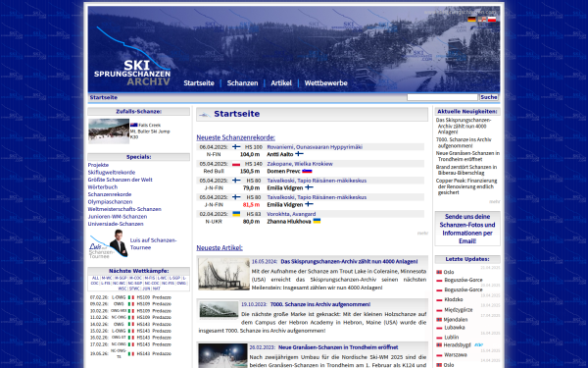Open the Neueste Artikel heading link
Image resolution: width=588 pixels, height=368 pixels.
tap(220, 248)
